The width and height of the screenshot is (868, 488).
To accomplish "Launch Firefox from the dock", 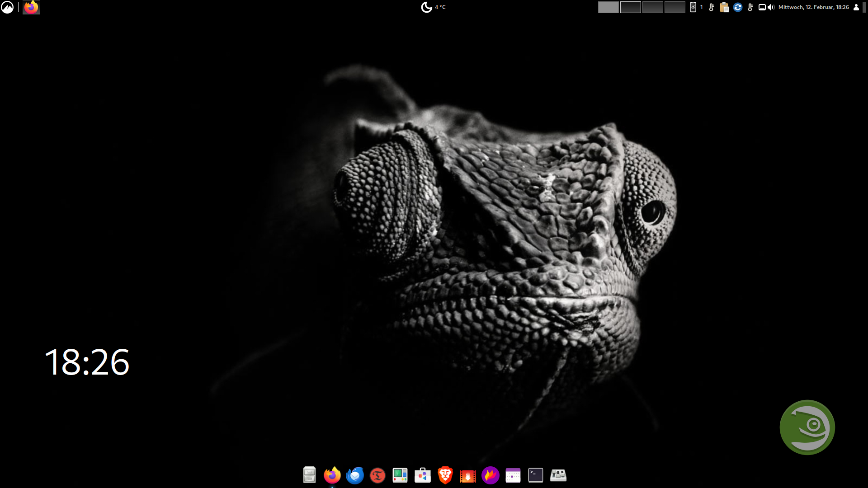I will (x=332, y=475).
